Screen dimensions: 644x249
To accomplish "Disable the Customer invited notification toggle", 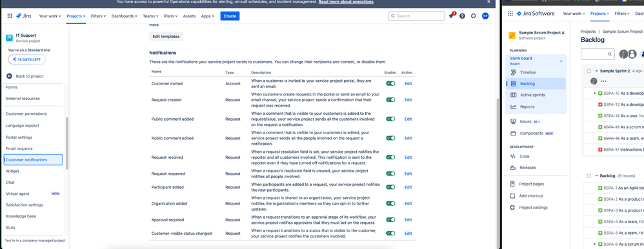I will pyautogui.click(x=390, y=83).
